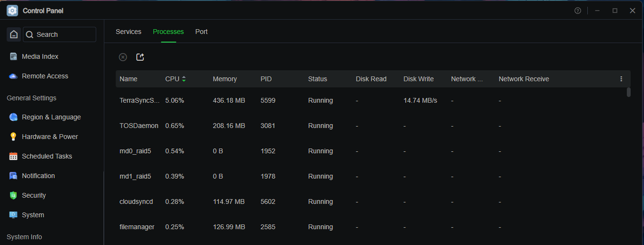Open System settings page
644x245 pixels.
pyautogui.click(x=33, y=215)
